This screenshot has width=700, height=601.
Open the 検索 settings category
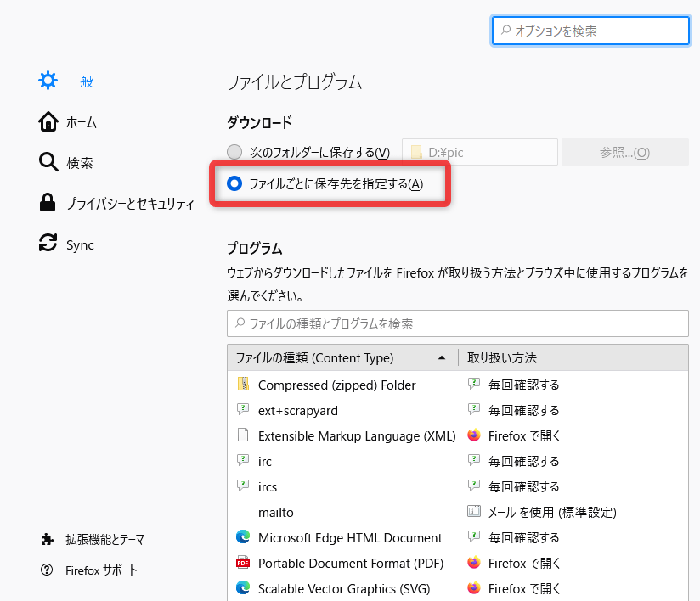(x=66, y=162)
